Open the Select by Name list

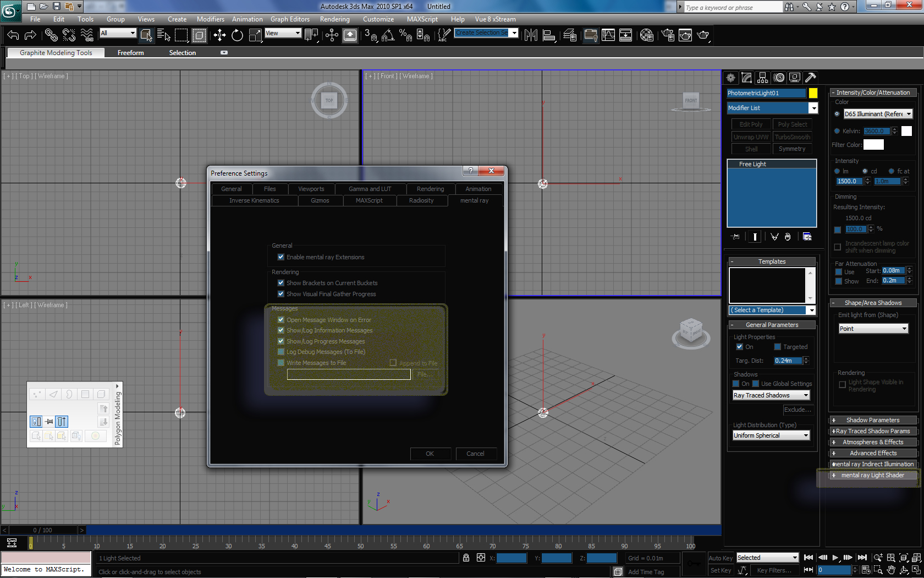163,35
